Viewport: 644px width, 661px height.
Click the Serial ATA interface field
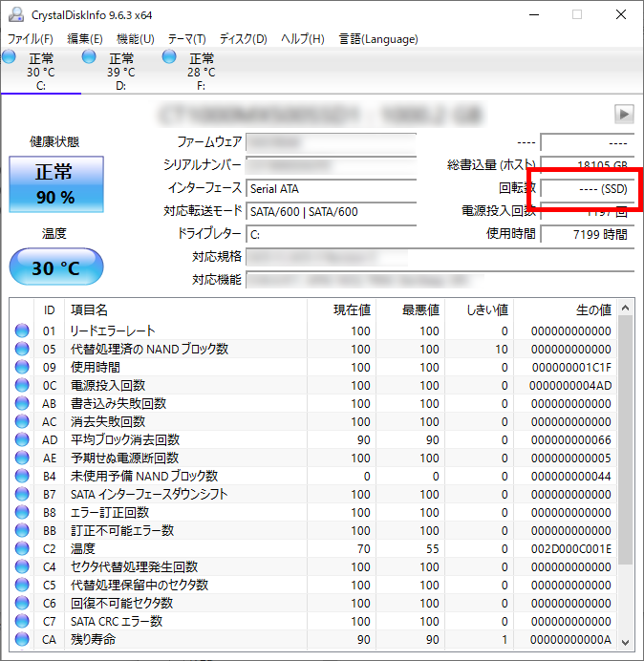pos(331,188)
